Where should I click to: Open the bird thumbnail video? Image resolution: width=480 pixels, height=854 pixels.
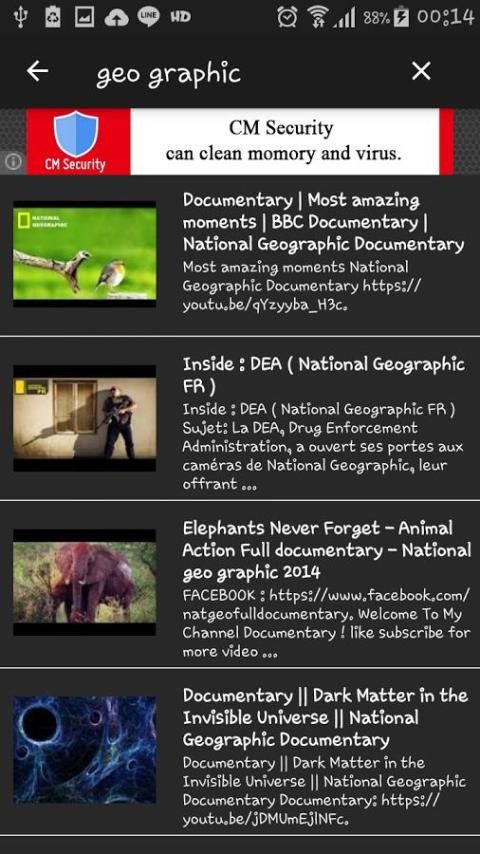coord(84,254)
